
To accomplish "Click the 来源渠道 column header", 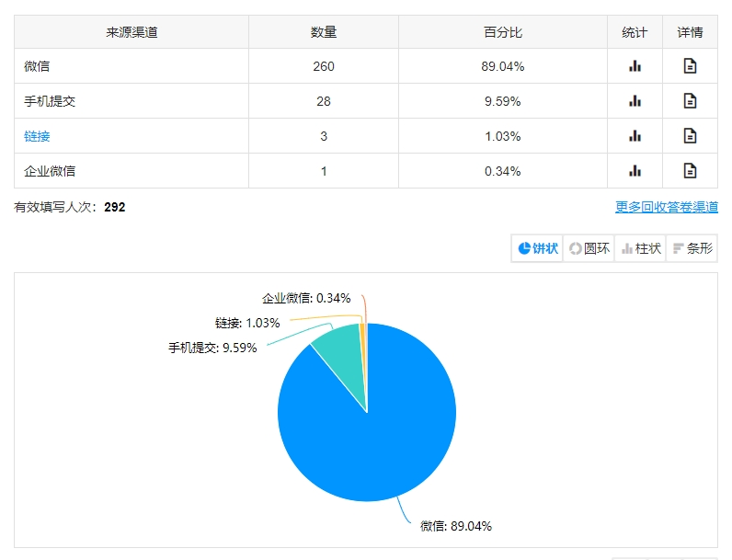I will tap(132, 32).
